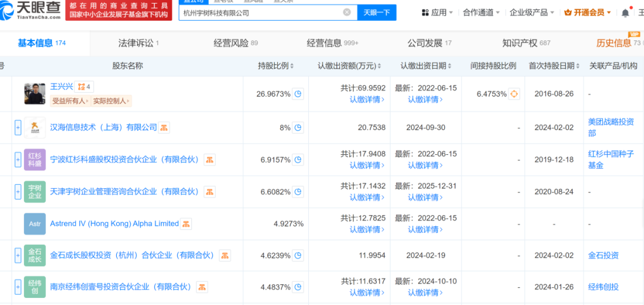Screen dimensions: 644x305
Task: Open pie chart icon next to 6.9157%
Action: click(299, 160)
